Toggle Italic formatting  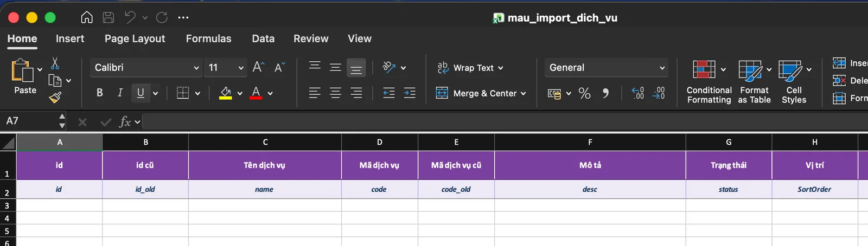point(120,93)
